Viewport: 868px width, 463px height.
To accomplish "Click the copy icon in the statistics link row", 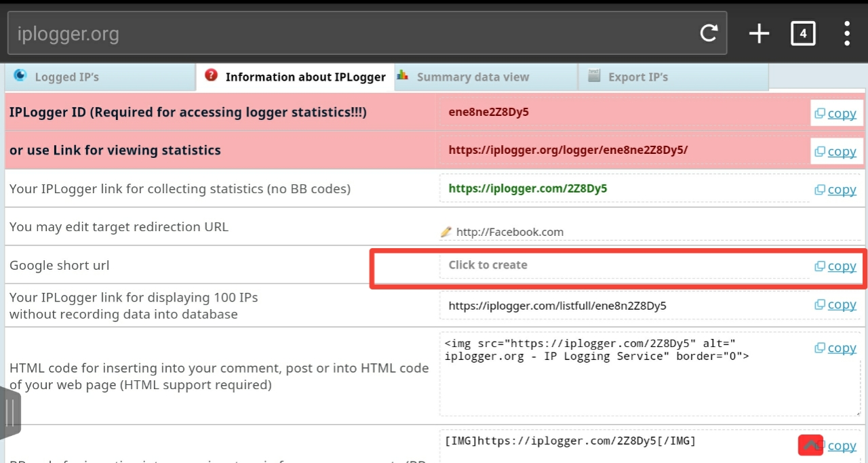I will coord(820,151).
